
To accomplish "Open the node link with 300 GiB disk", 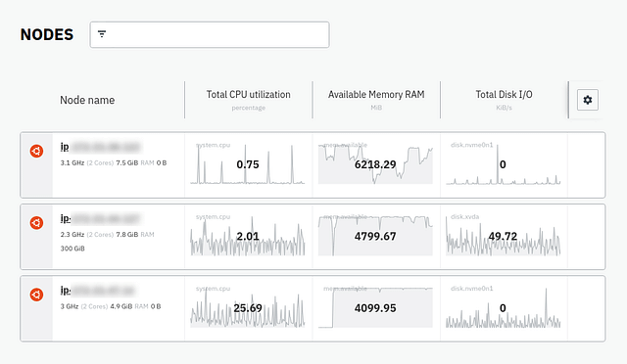I will tap(100, 218).
